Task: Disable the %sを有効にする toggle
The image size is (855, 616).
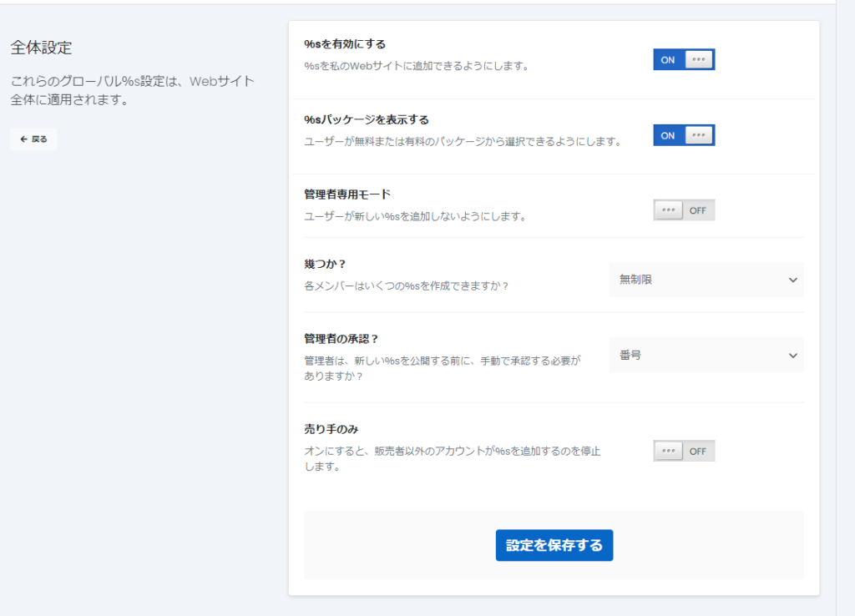Action: 684,60
